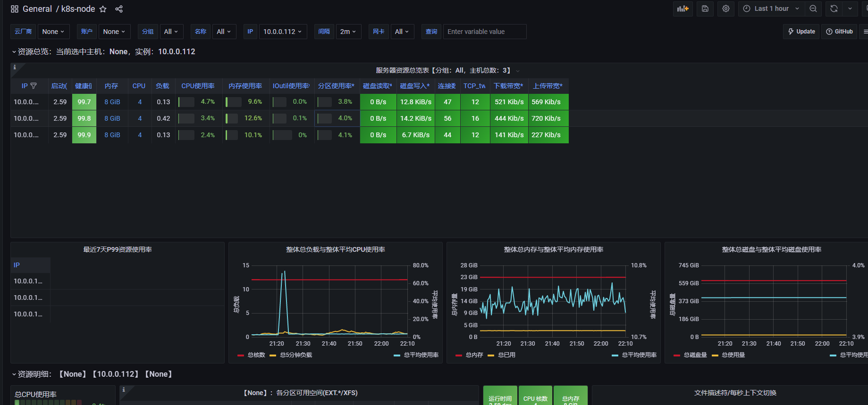Sort by 内存使用率 column header
The image size is (868, 405).
pyautogui.click(x=245, y=86)
